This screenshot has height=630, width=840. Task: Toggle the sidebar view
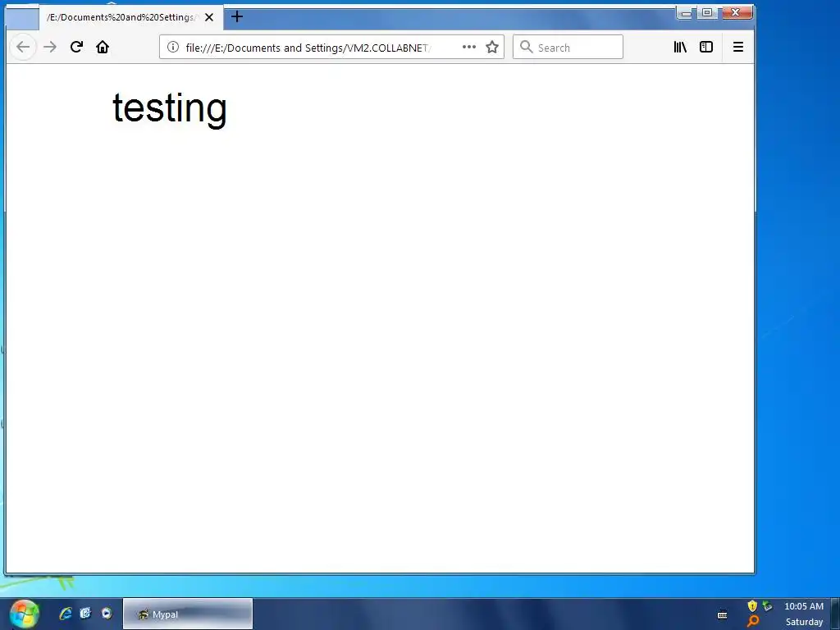706,47
